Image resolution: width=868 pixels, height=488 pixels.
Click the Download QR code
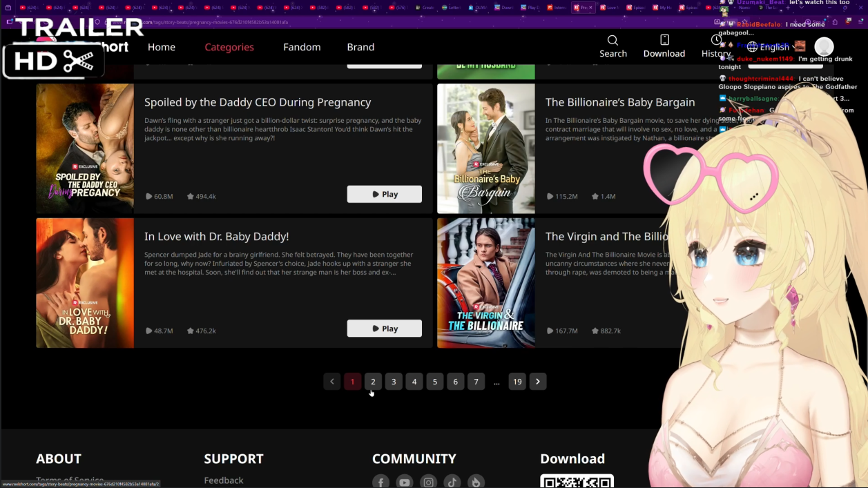click(x=577, y=481)
